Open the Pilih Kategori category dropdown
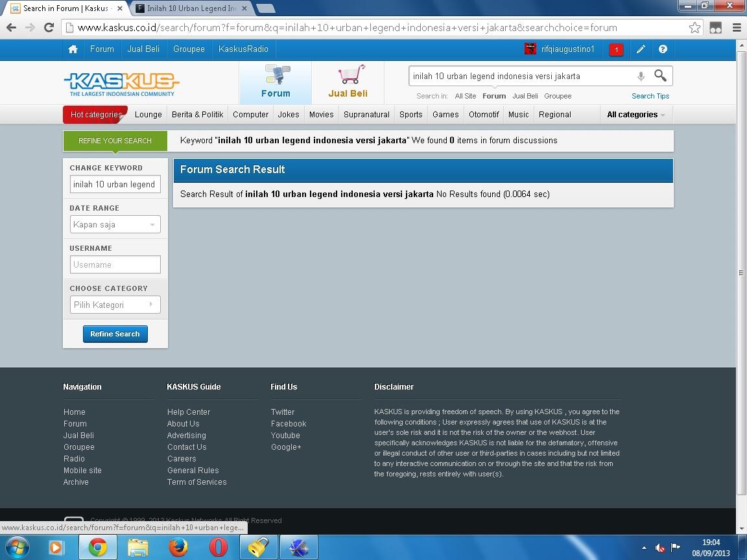Screen dimensions: 747x560 (x=115, y=305)
